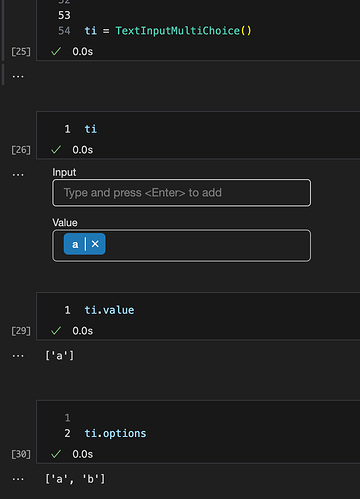Click success checkmark of cell 30
This screenshot has height=499, width=360.
coord(56,454)
